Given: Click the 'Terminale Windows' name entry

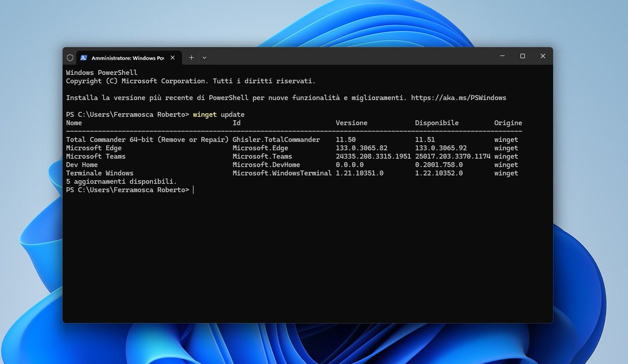Looking at the screenshot, I should pos(100,173).
